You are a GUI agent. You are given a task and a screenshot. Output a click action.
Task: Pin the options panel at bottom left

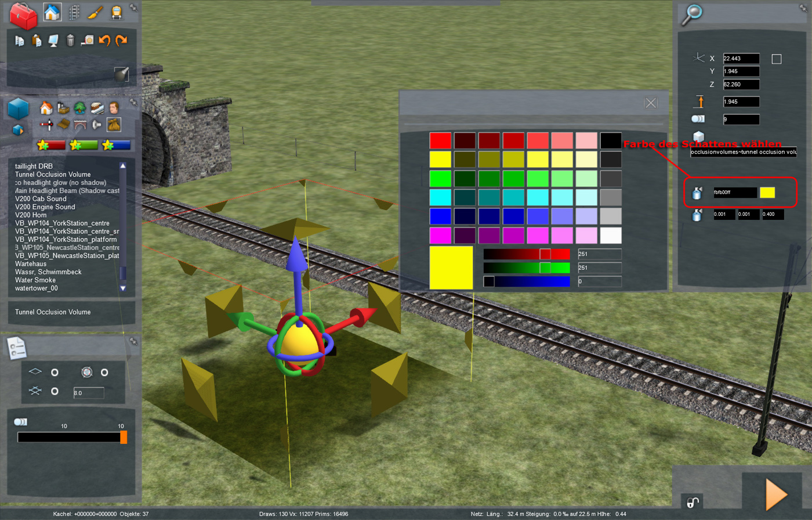pyautogui.click(x=133, y=342)
